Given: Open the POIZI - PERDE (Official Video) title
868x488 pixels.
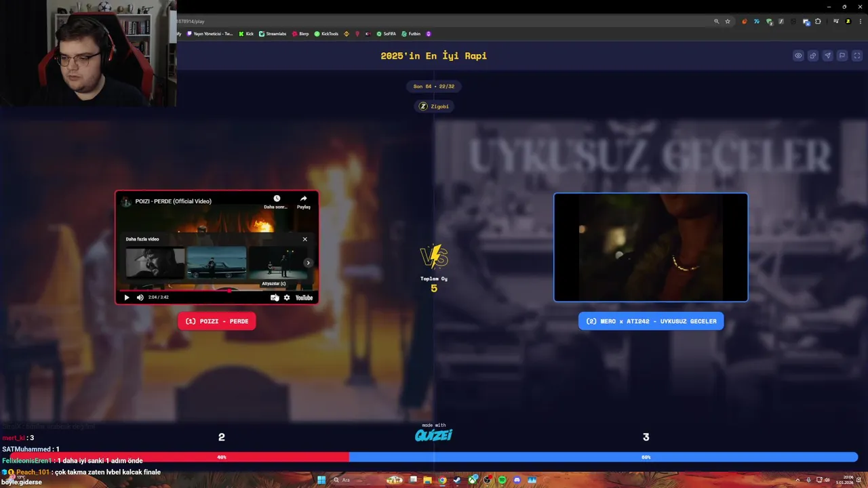Looking at the screenshot, I should 173,201.
